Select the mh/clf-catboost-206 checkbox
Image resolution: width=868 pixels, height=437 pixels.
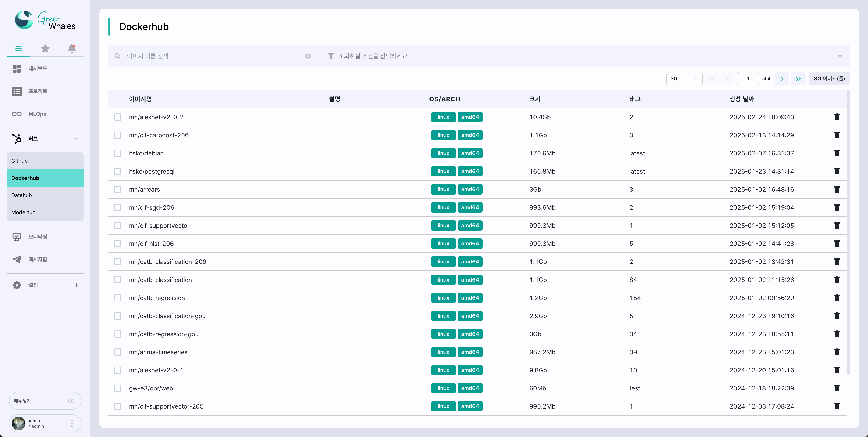pyautogui.click(x=118, y=135)
